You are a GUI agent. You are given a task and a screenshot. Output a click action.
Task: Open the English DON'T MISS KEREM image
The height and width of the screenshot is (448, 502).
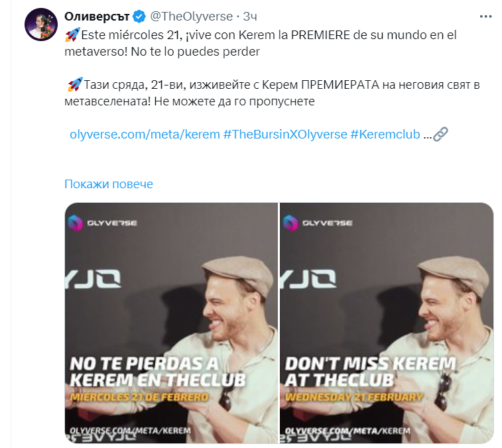point(387,323)
